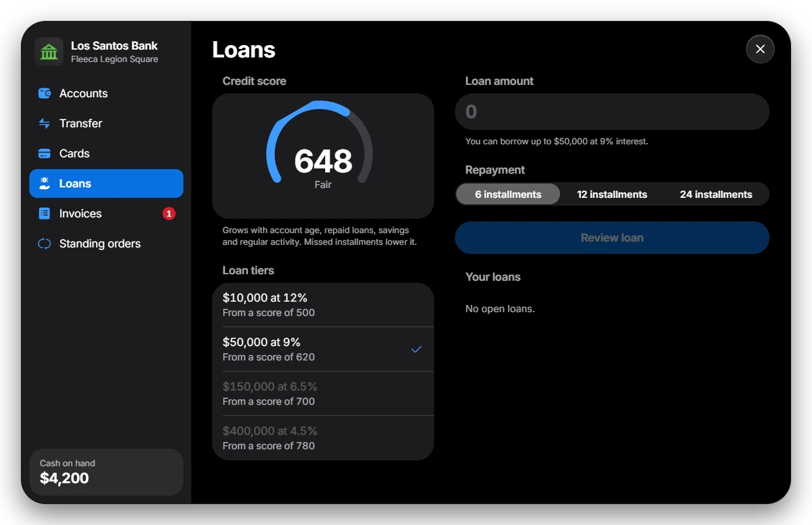Choose 12 installments repayment option
The width and height of the screenshot is (812, 525).
612,194
